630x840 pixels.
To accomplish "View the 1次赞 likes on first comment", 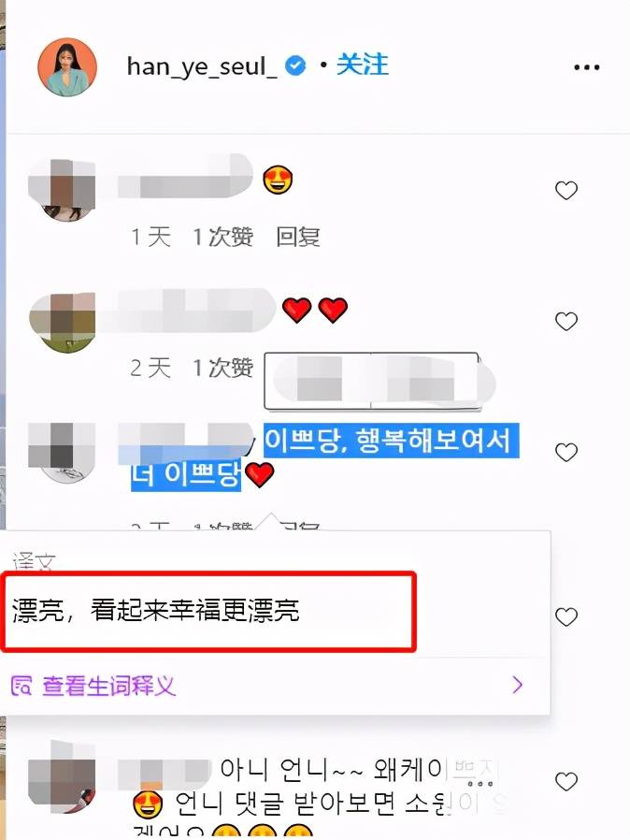I will click(x=222, y=237).
